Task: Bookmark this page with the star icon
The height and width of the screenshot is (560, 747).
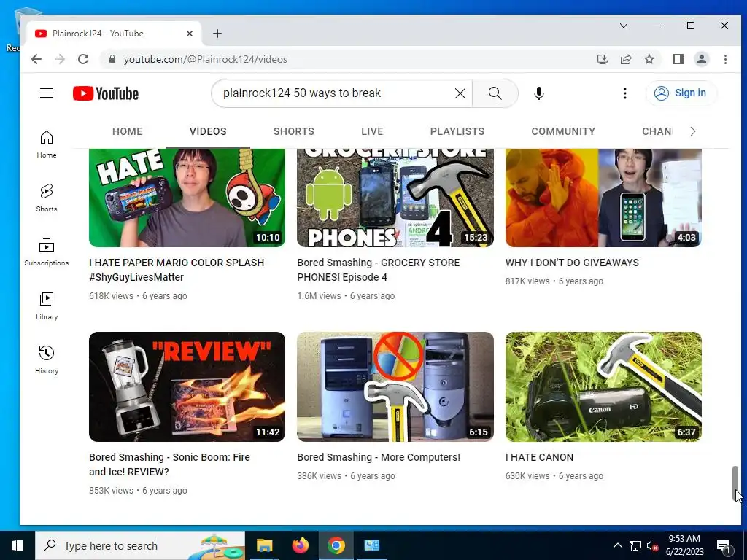Action: tap(649, 59)
